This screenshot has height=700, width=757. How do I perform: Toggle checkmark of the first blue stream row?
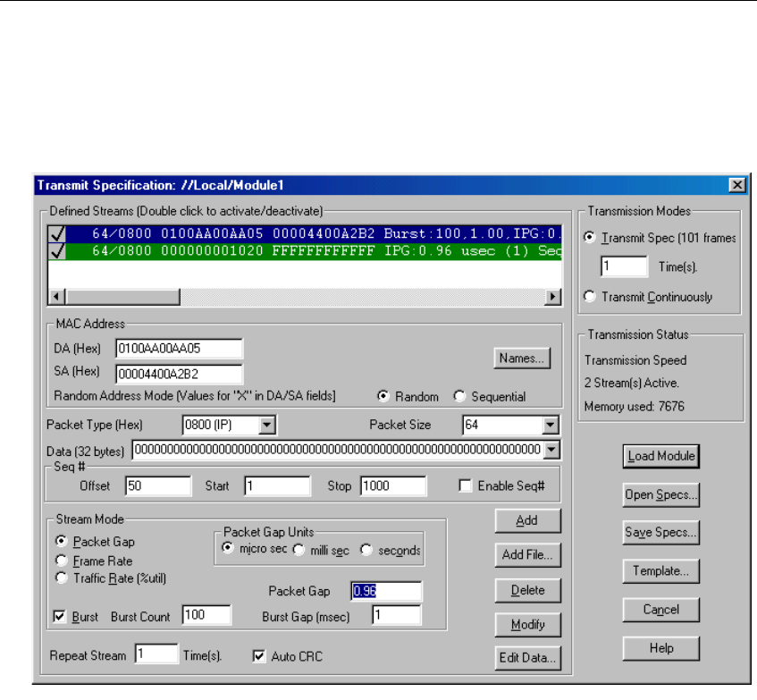tap(57, 234)
